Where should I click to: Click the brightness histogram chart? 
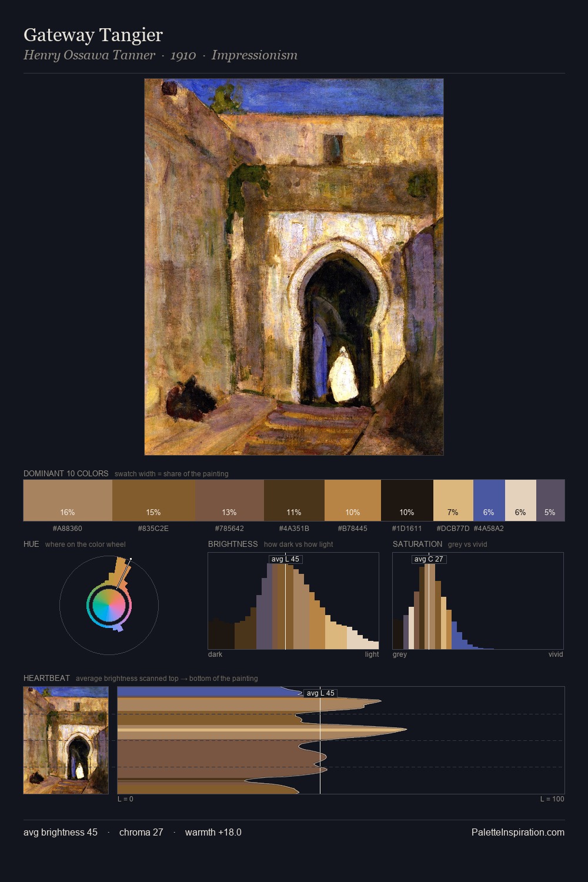pyautogui.click(x=293, y=601)
